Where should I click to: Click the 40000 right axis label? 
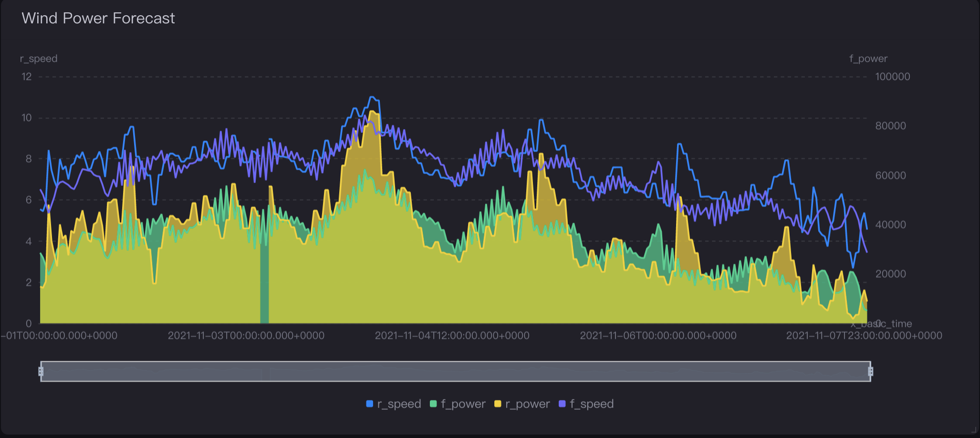pos(890,225)
